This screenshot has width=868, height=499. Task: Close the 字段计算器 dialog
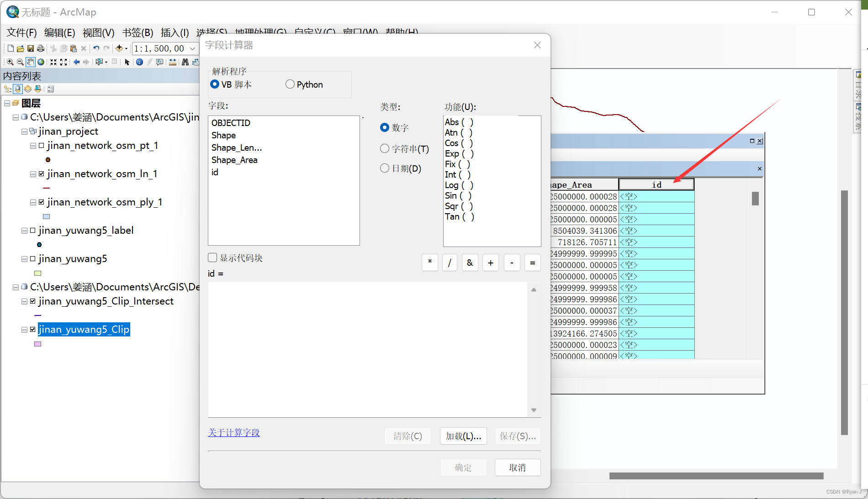[537, 45]
